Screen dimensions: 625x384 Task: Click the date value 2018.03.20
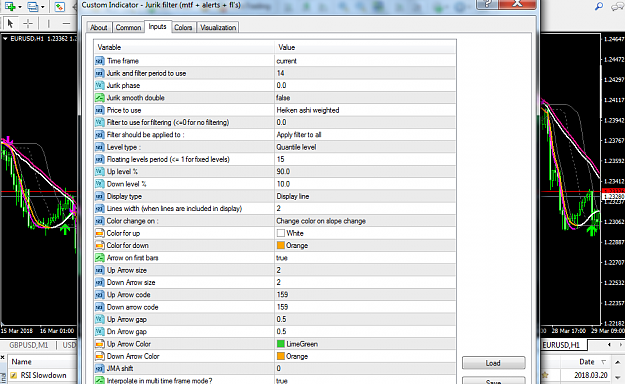(591, 375)
